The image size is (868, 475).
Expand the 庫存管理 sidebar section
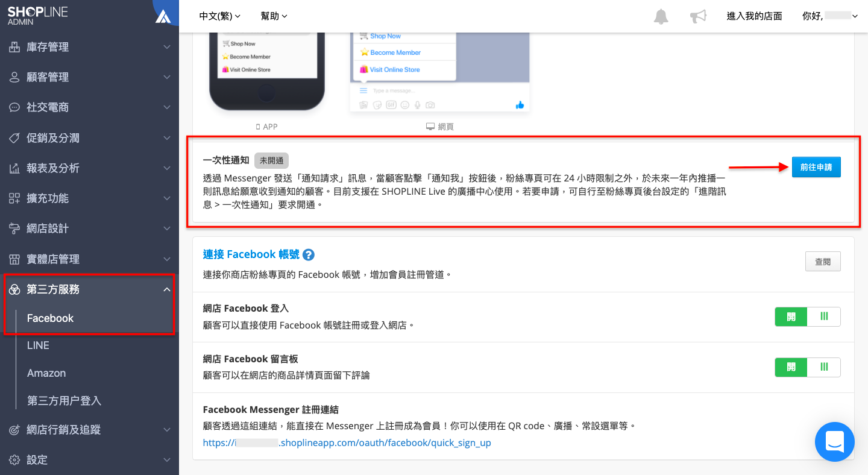pos(167,47)
